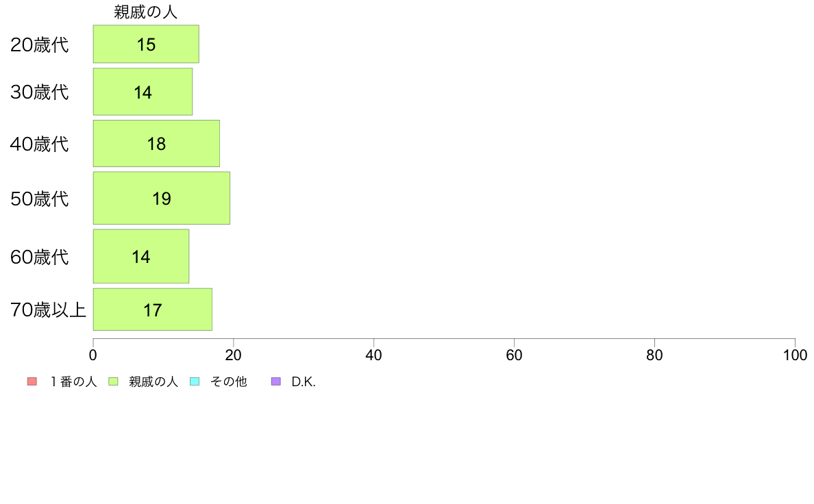
Task: Click the 0 axis tick label
Action: [x=93, y=355]
